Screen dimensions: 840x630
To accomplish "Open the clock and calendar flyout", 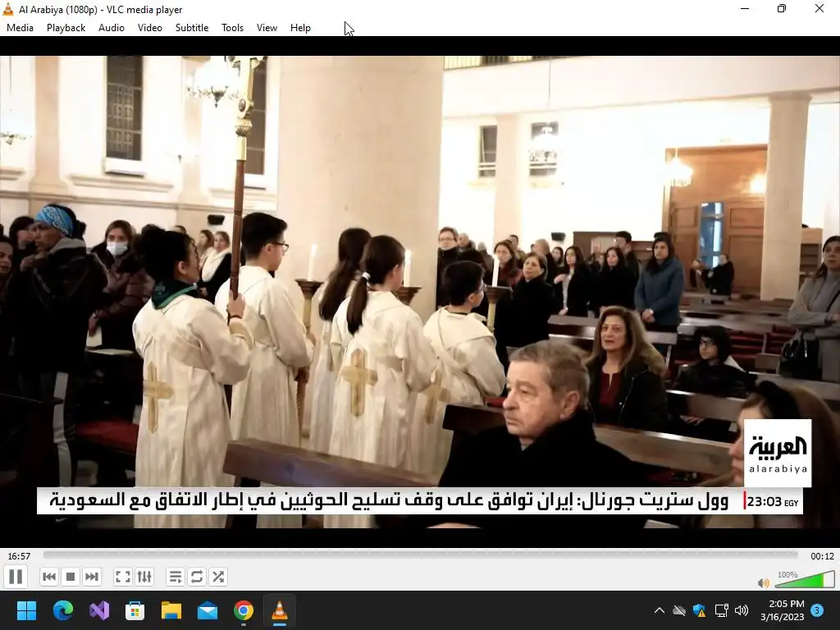I will 782,610.
